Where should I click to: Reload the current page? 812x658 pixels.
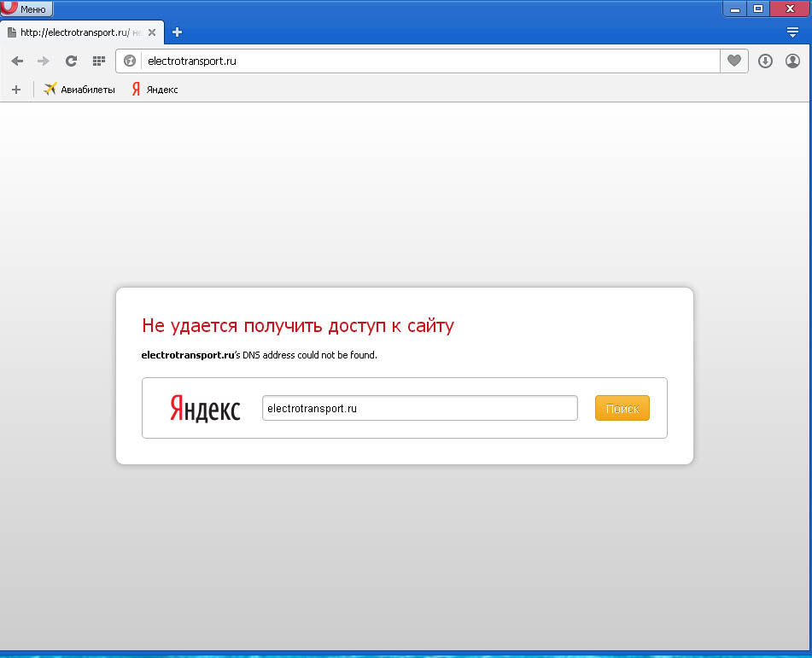tap(72, 61)
